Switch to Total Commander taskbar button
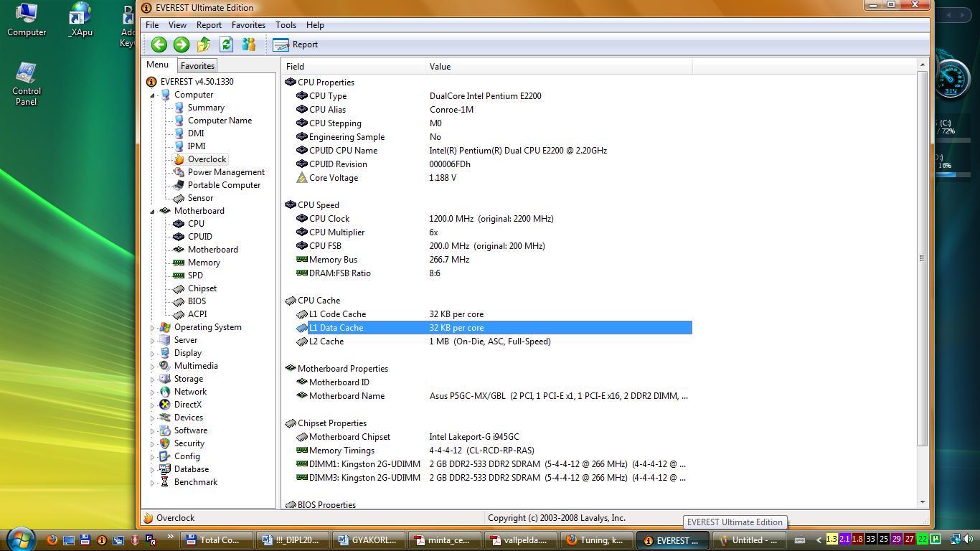The height and width of the screenshot is (551, 980). [217, 540]
